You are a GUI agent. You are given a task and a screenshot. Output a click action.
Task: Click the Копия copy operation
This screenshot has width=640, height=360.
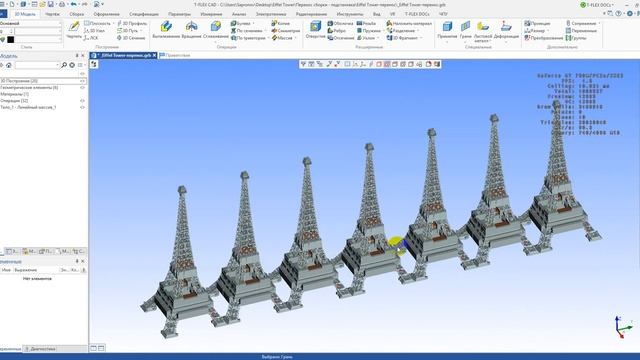tap(280, 24)
